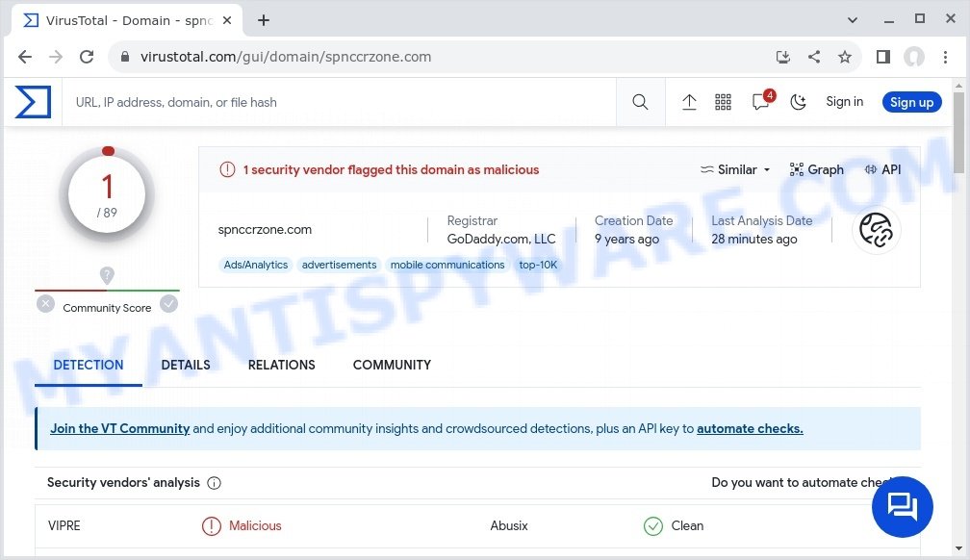Open a new browser tab

[x=264, y=20]
